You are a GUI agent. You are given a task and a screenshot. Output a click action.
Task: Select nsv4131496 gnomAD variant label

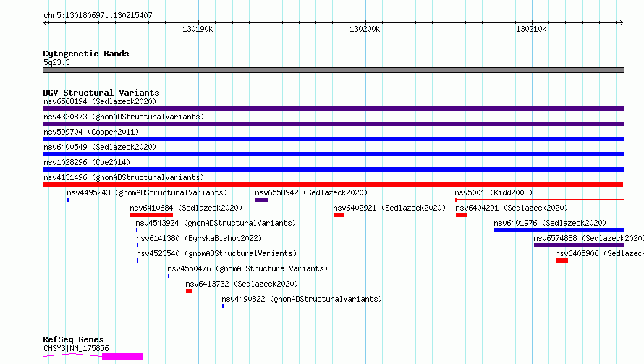click(124, 177)
